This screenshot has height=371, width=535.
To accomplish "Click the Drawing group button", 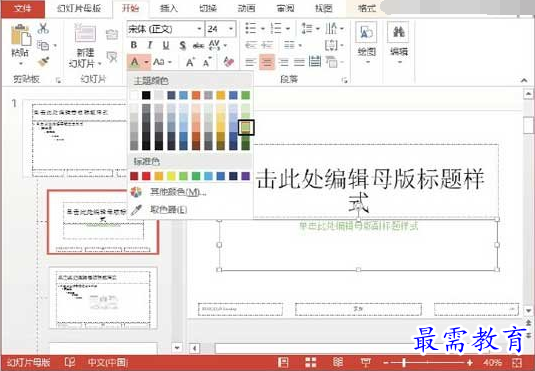I will coord(367,43).
